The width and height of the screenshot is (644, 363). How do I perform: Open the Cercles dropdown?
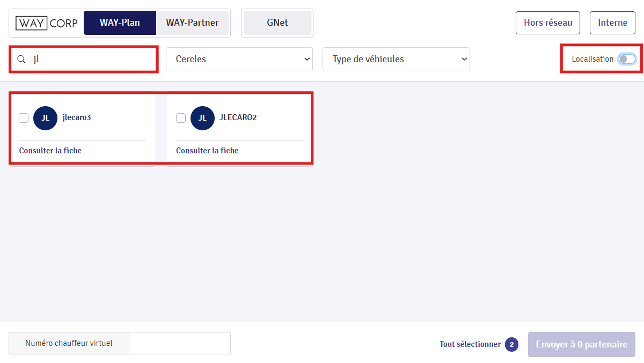click(x=239, y=59)
